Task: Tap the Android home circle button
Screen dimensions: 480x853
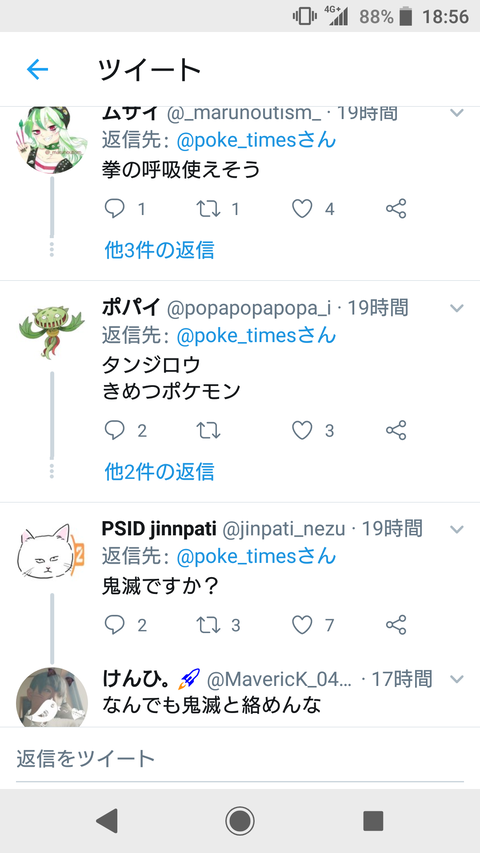Action: (240, 820)
